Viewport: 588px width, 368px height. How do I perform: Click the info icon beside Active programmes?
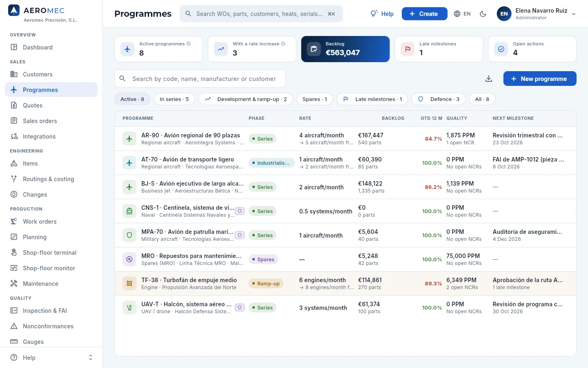189,44
